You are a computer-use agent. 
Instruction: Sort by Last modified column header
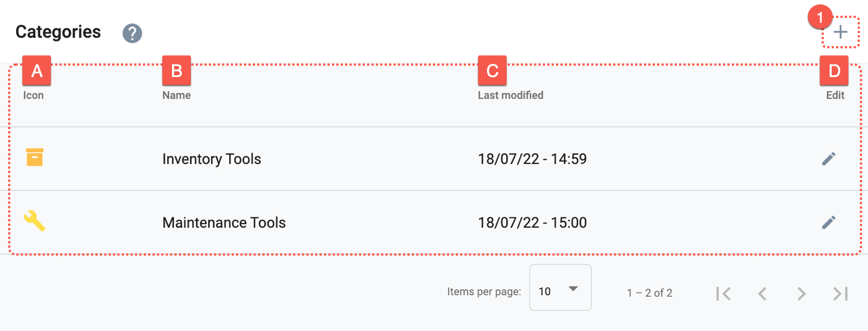click(x=510, y=95)
